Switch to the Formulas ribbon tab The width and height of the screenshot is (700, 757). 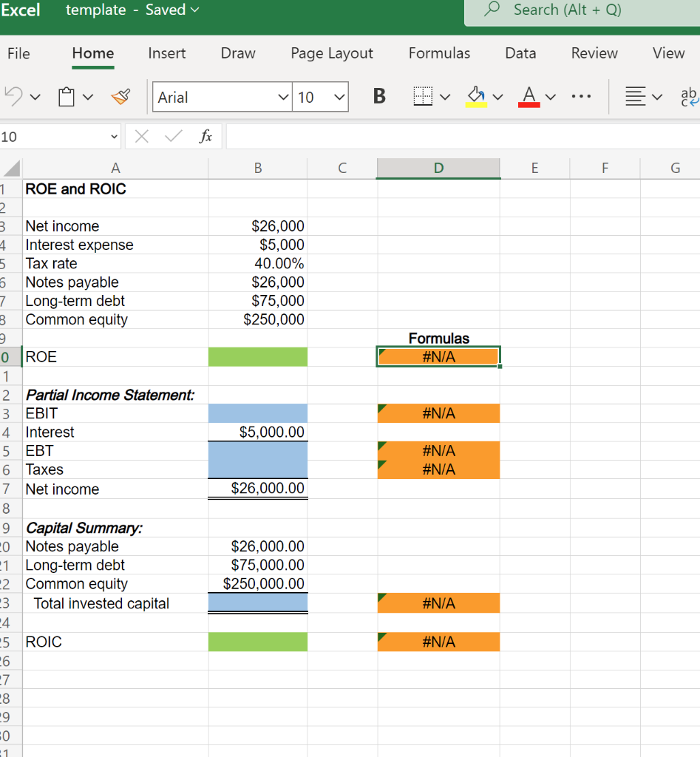(x=439, y=53)
